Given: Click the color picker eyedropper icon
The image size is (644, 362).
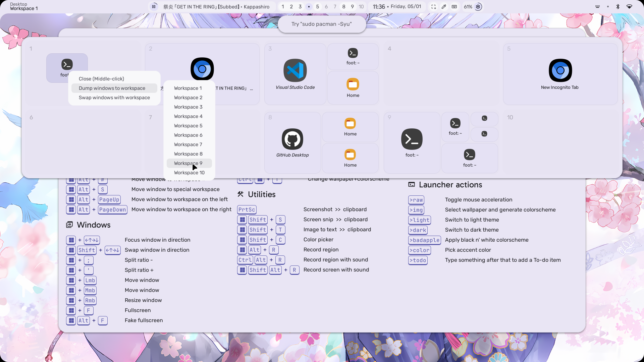Looking at the screenshot, I should [x=444, y=7].
